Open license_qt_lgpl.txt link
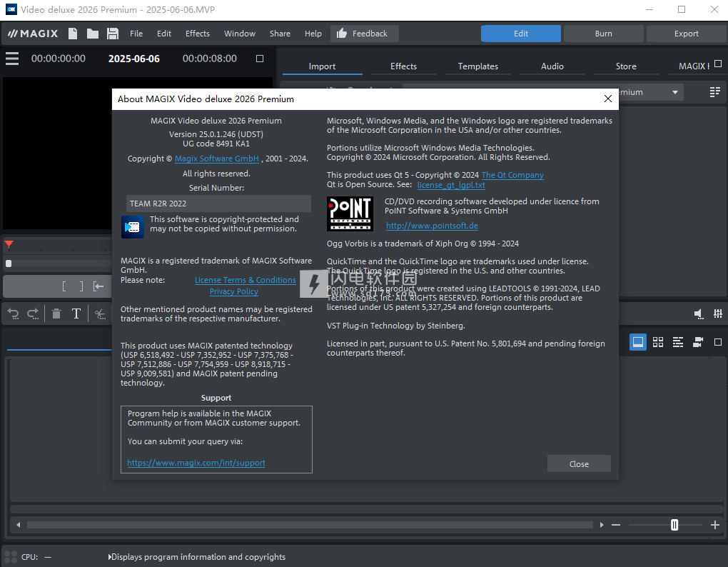Screen dimensions: 728x567 pyautogui.click(x=451, y=185)
